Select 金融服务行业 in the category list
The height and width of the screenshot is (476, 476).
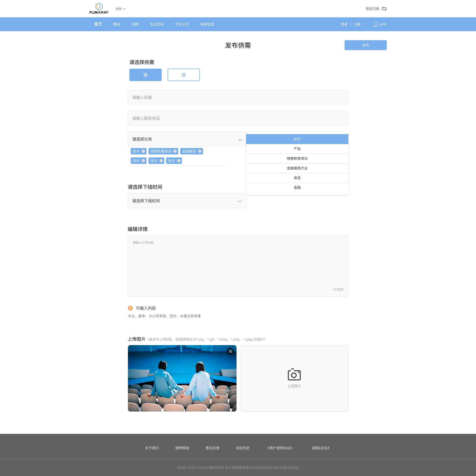297,168
